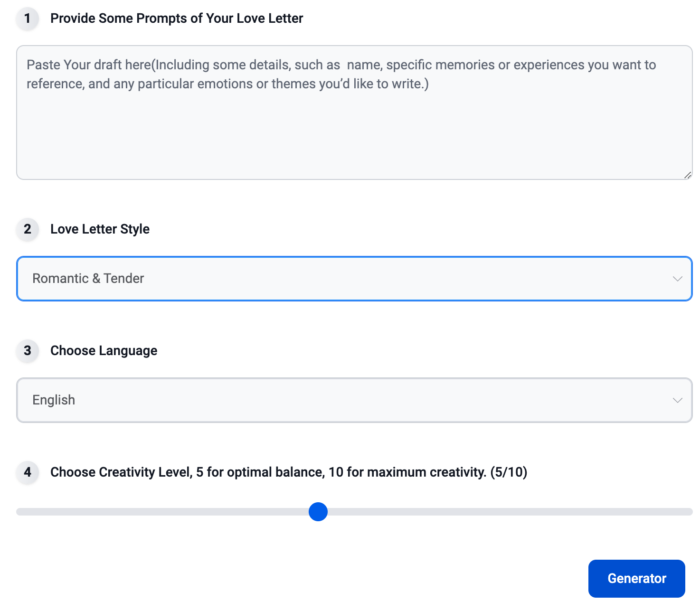The height and width of the screenshot is (601, 700).
Task: Click the step 1 number badge
Action: (27, 19)
